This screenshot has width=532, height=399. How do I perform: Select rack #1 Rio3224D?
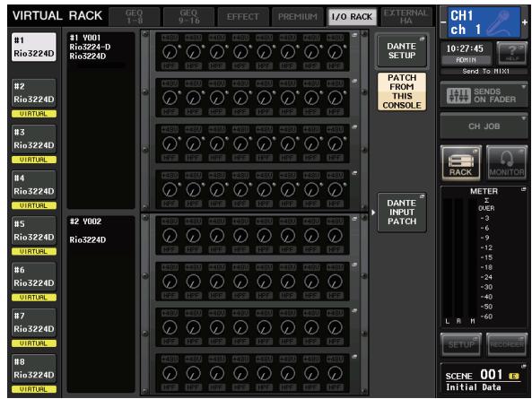(33, 47)
